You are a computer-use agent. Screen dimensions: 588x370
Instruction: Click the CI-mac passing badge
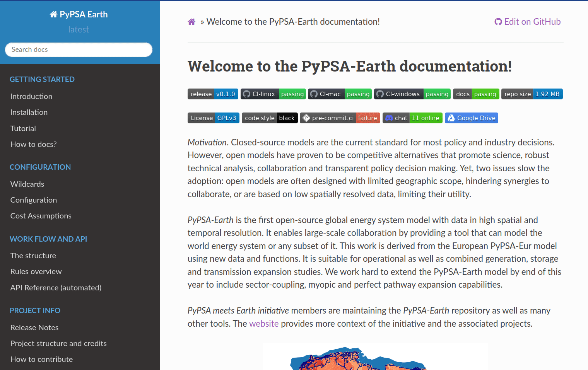tap(340, 94)
